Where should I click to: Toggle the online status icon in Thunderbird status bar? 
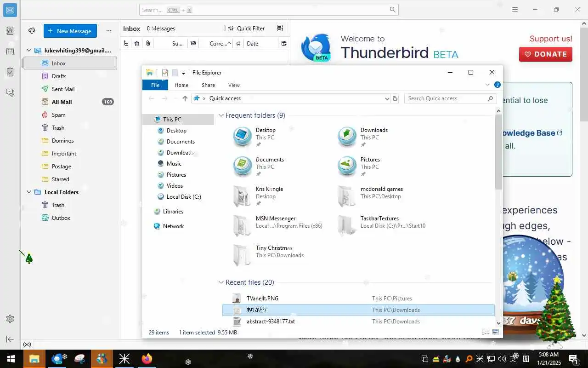click(x=27, y=345)
